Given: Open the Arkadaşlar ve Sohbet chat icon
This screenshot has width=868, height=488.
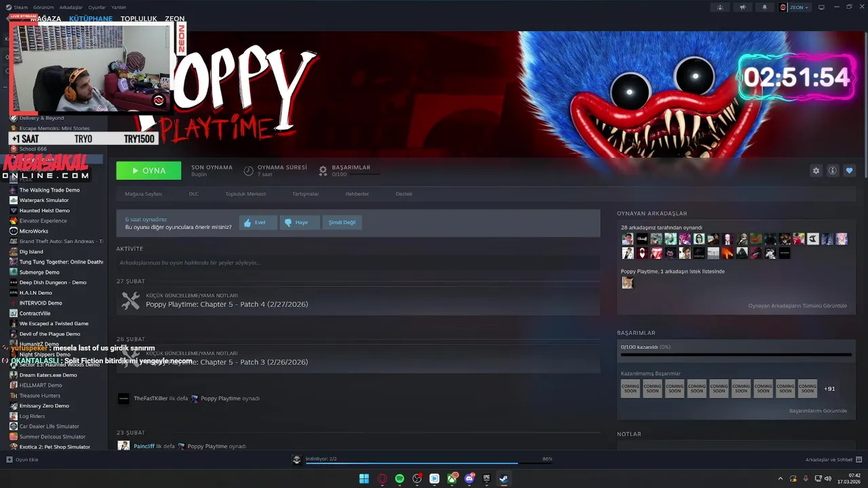Looking at the screenshot, I should [x=859, y=460].
